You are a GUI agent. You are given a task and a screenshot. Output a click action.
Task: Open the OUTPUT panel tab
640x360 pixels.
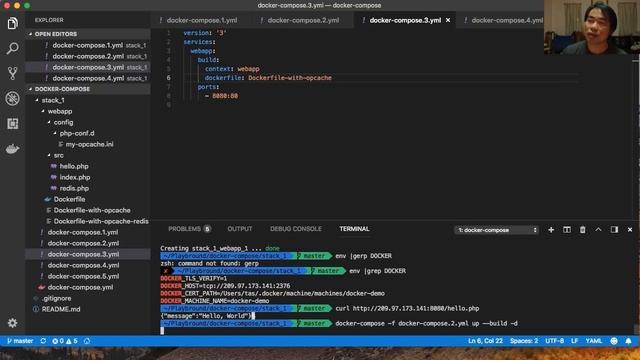click(x=240, y=229)
